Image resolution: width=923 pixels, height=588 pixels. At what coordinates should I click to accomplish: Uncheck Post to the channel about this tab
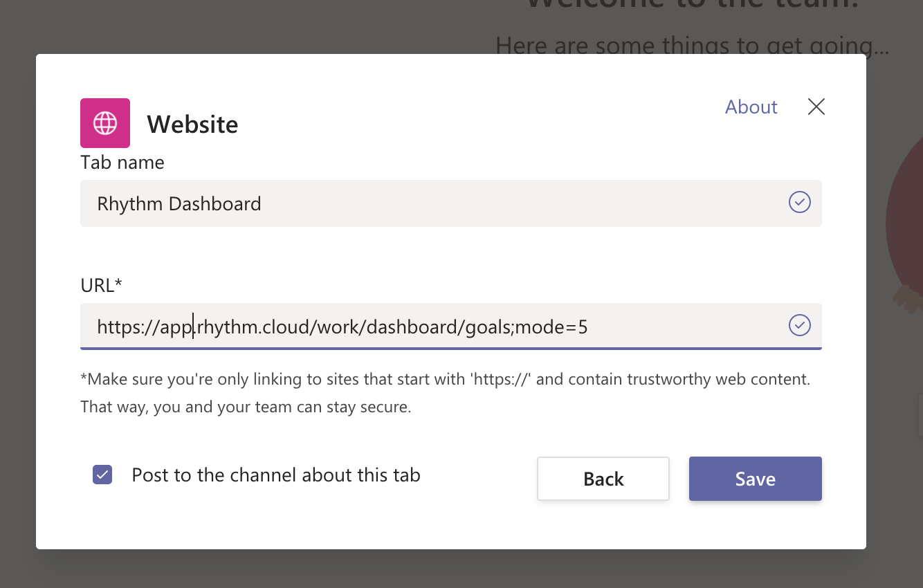(x=102, y=475)
